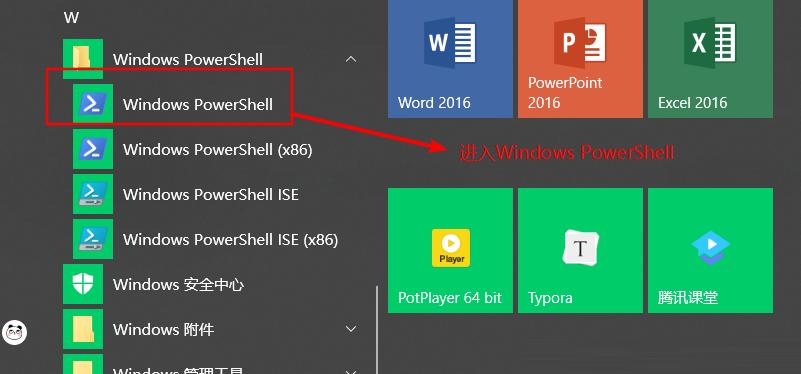Select the Windows PowerShell (x86) entry text

pos(218,150)
